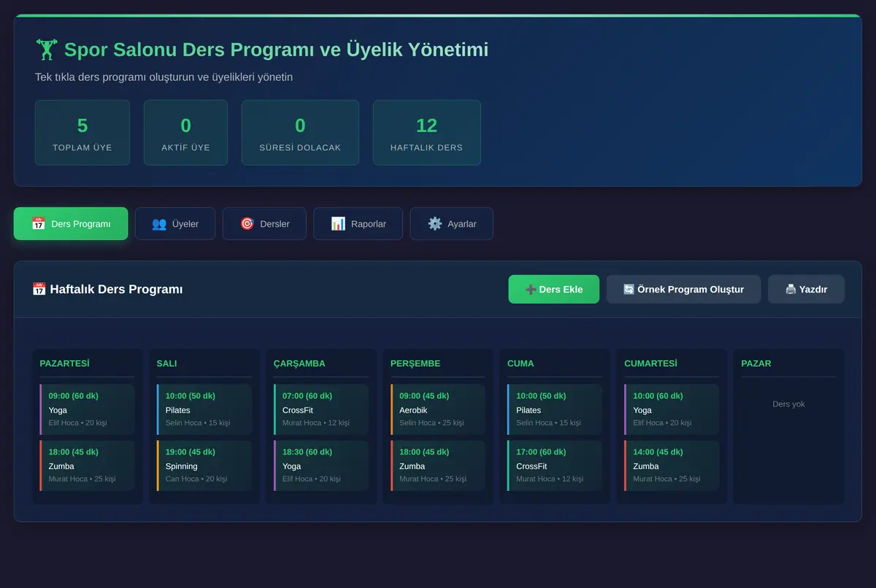This screenshot has height=588, width=876.
Task: Click calendar icon on Ders Programı tab
Action: (x=38, y=224)
